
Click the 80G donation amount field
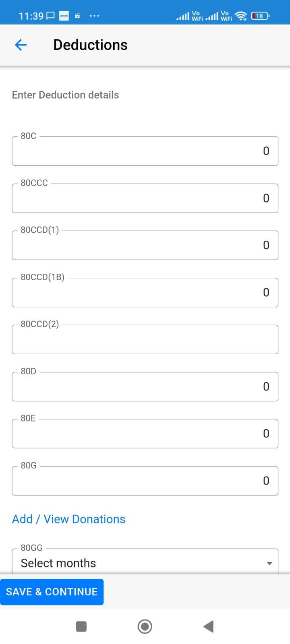click(x=145, y=481)
